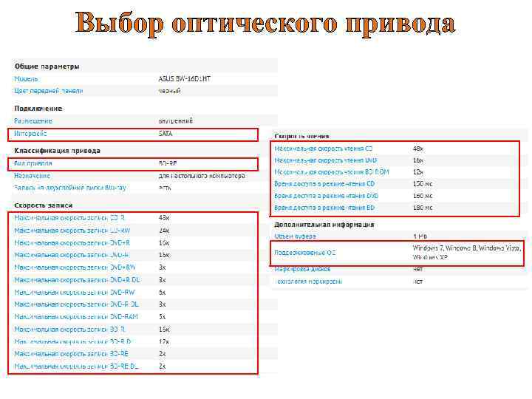This screenshot has height=399, width=532.
Task: Click the buffer size value '4 Мб'
Action: [x=420, y=236]
